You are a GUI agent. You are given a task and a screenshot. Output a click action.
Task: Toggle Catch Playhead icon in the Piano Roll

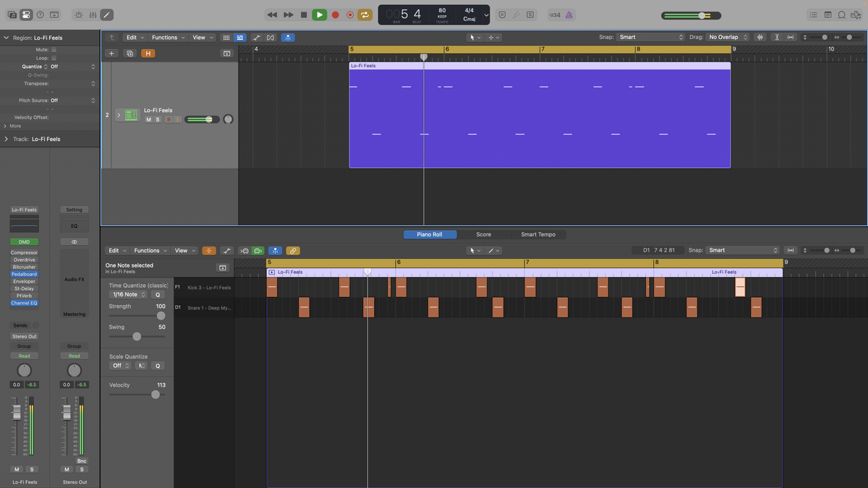276,250
